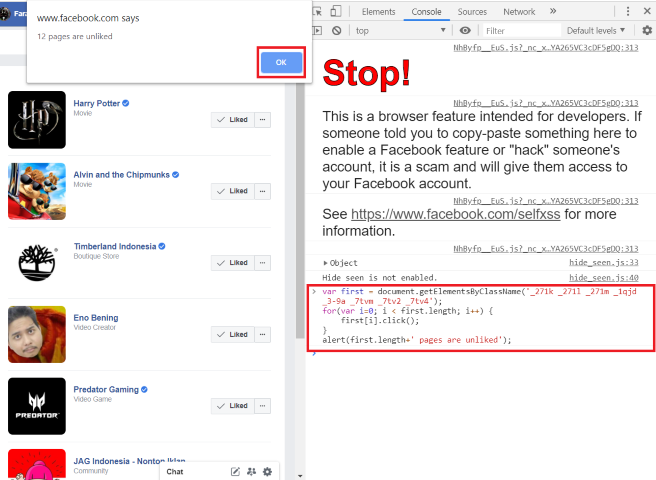
Task: Click the Timberland Indonesia logo thumbnail
Action: (37, 263)
